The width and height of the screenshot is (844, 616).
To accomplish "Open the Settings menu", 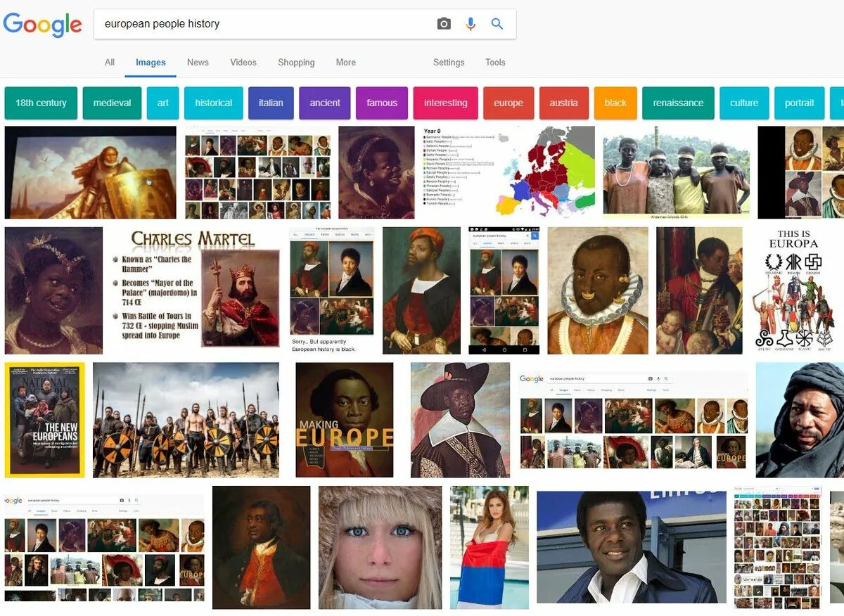I will point(449,63).
